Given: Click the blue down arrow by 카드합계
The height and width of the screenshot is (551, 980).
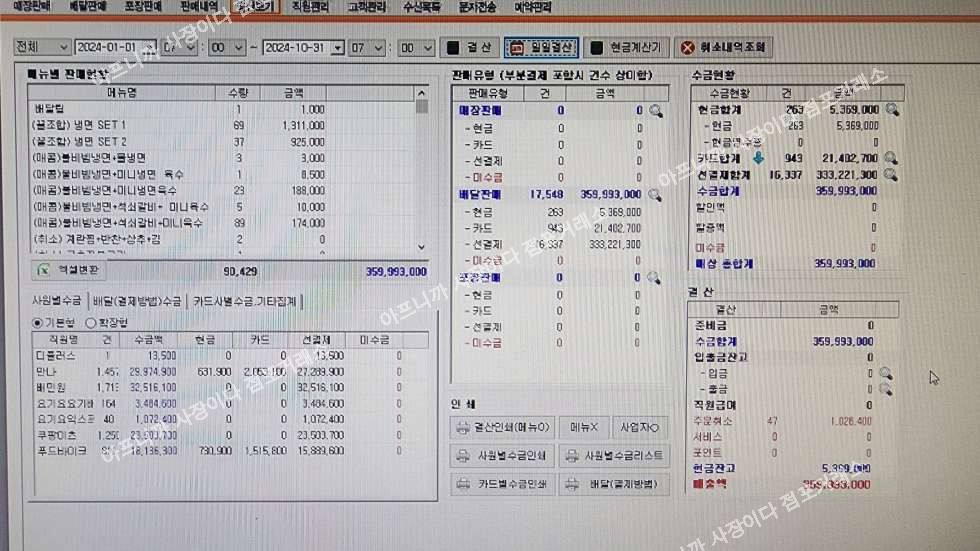Looking at the screenshot, I should [x=758, y=158].
